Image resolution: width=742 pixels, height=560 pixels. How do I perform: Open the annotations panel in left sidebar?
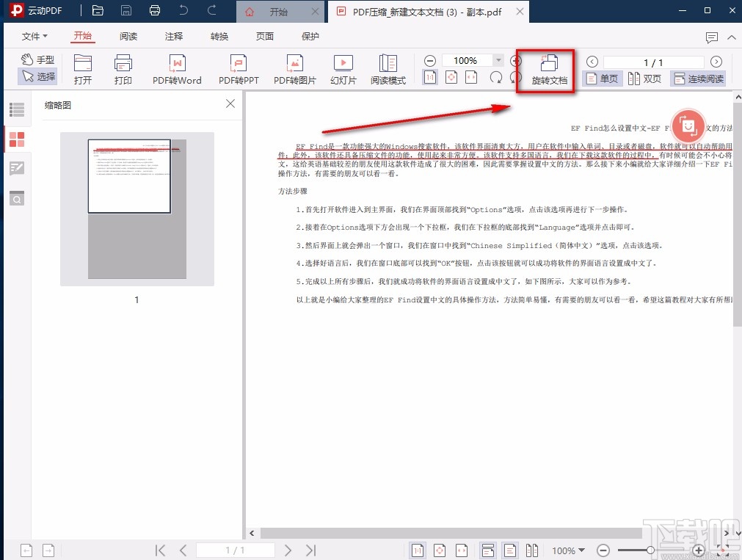(x=17, y=168)
